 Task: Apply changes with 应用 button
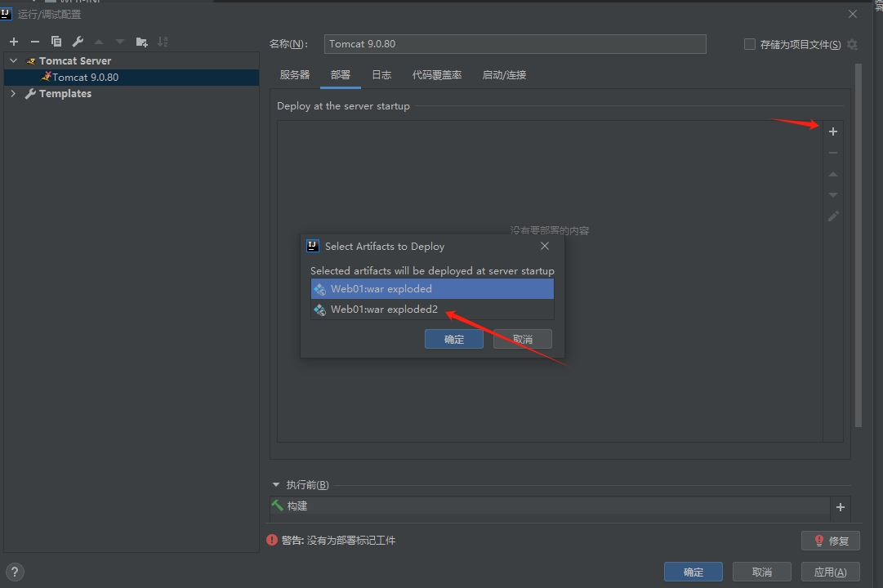pos(831,572)
